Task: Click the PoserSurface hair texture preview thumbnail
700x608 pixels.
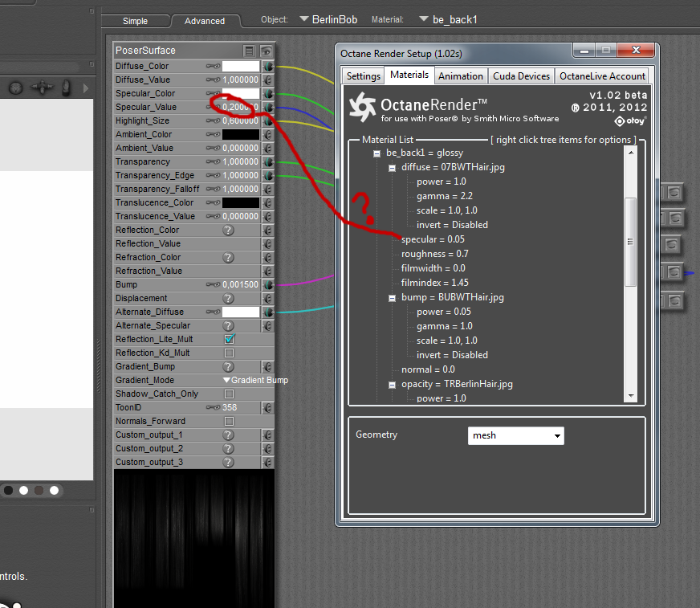Action: coord(194,538)
